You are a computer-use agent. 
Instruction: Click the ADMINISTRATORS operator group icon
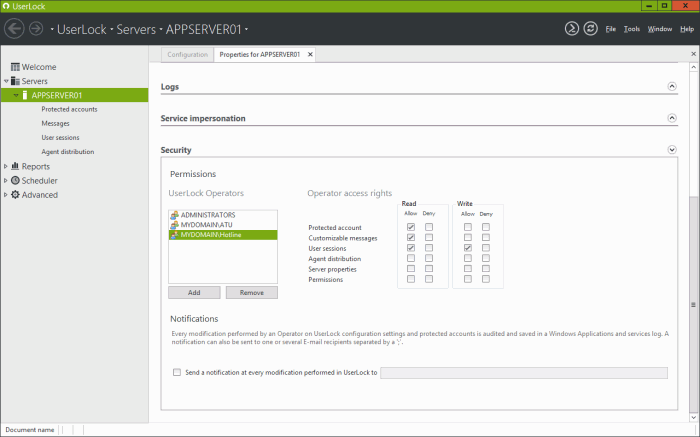(175, 215)
